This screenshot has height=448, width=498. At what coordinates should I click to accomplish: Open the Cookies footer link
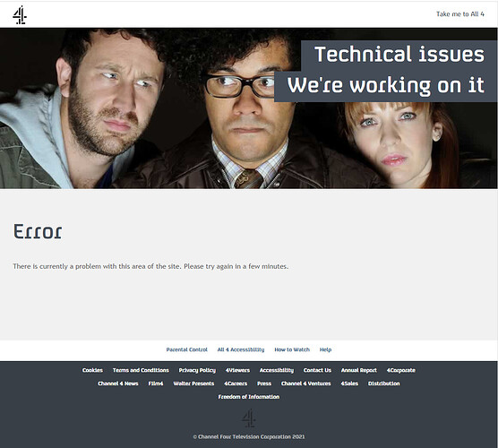92,370
